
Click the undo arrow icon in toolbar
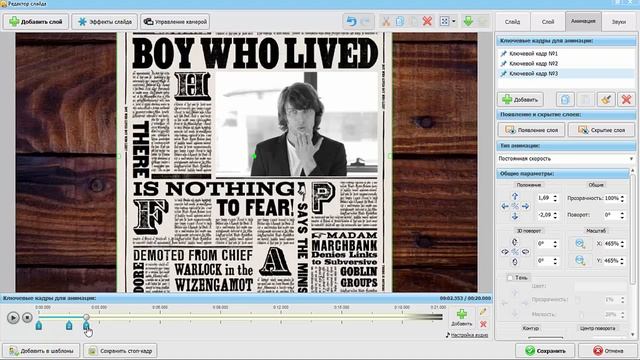click(351, 21)
